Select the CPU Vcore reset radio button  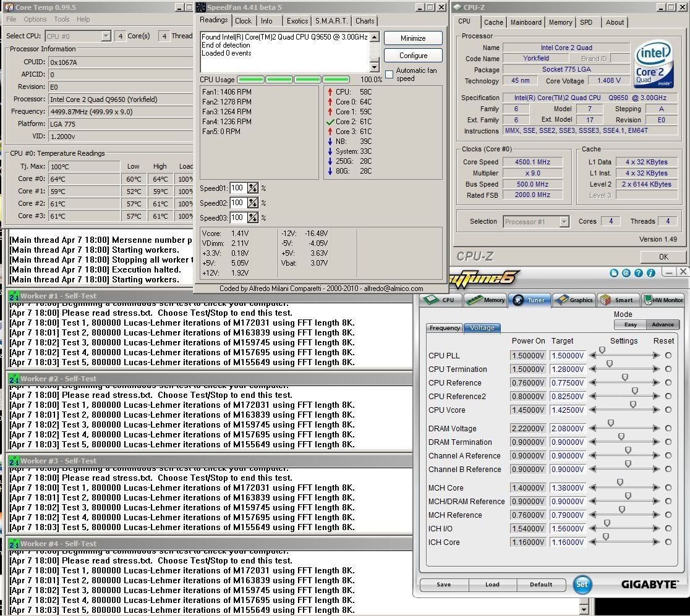(668, 410)
